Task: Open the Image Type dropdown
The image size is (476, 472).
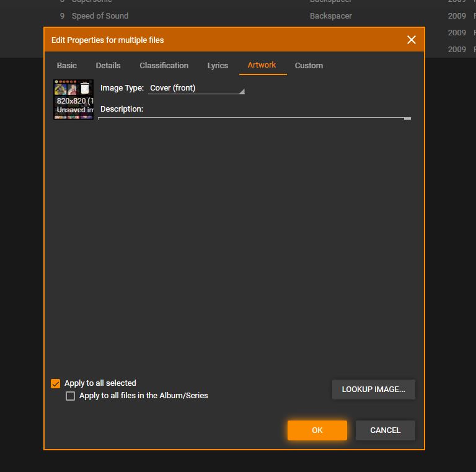Action: [196, 88]
